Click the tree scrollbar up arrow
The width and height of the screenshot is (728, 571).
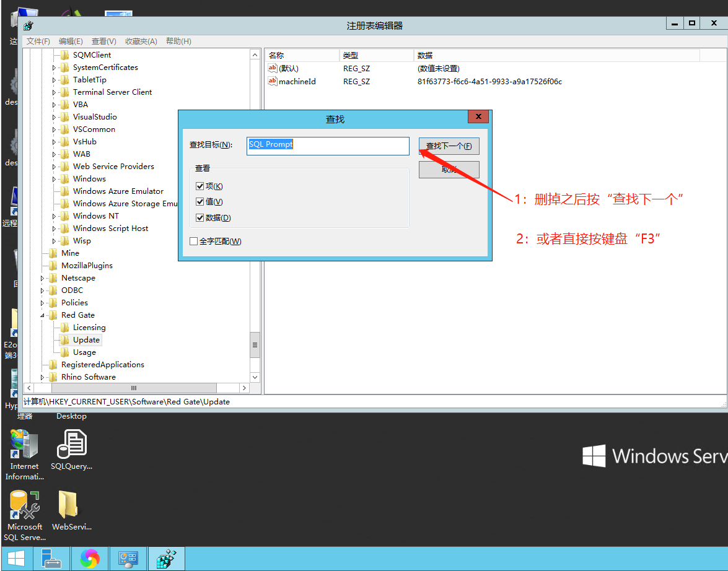pos(255,54)
